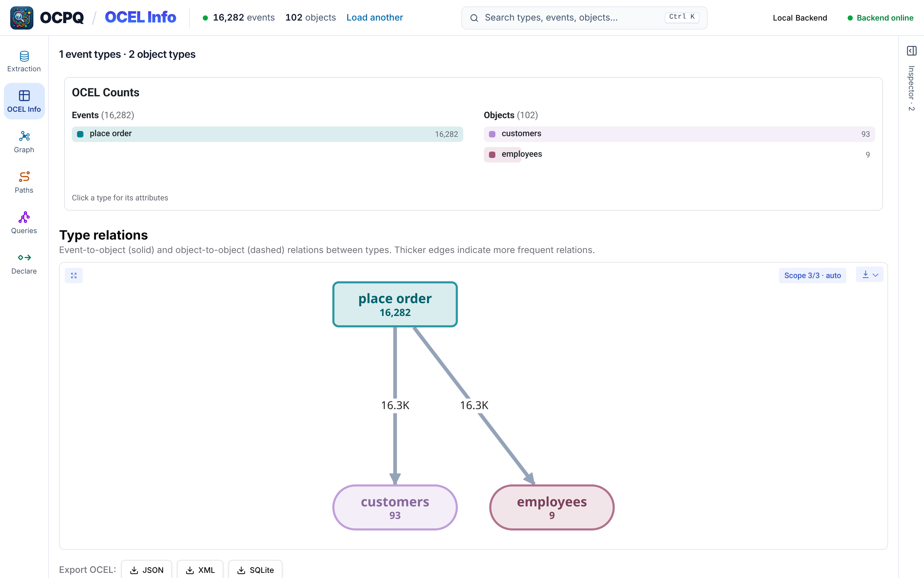Open the graph download dropdown

(x=870, y=275)
